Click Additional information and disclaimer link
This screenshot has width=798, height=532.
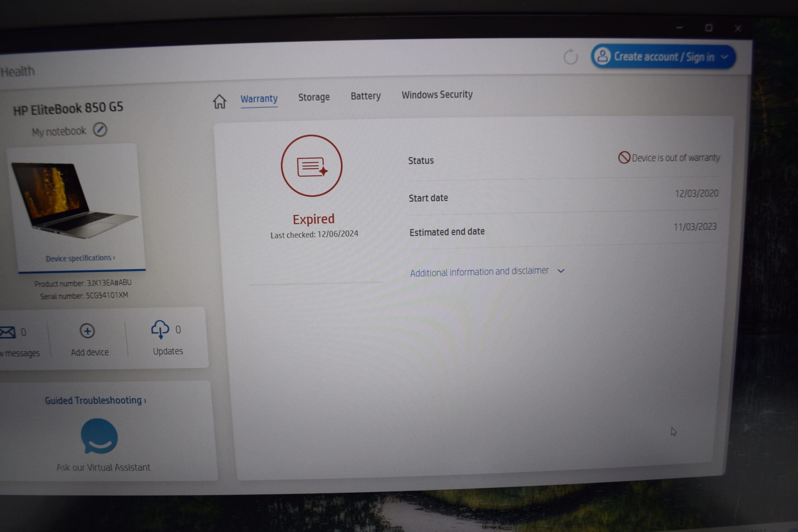(479, 272)
